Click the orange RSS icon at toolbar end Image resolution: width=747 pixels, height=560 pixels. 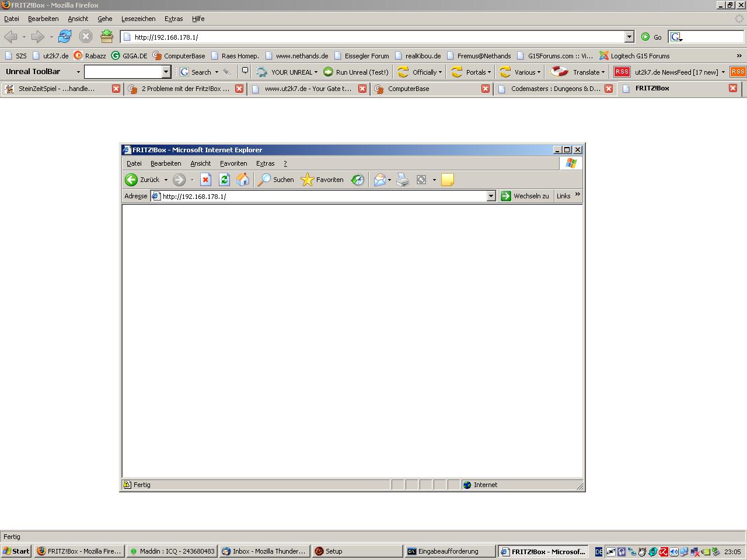tap(738, 72)
